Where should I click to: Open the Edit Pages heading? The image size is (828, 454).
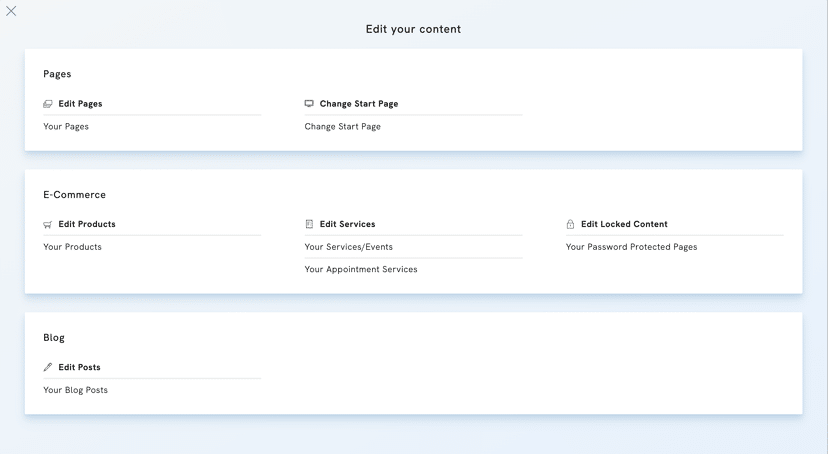point(80,104)
